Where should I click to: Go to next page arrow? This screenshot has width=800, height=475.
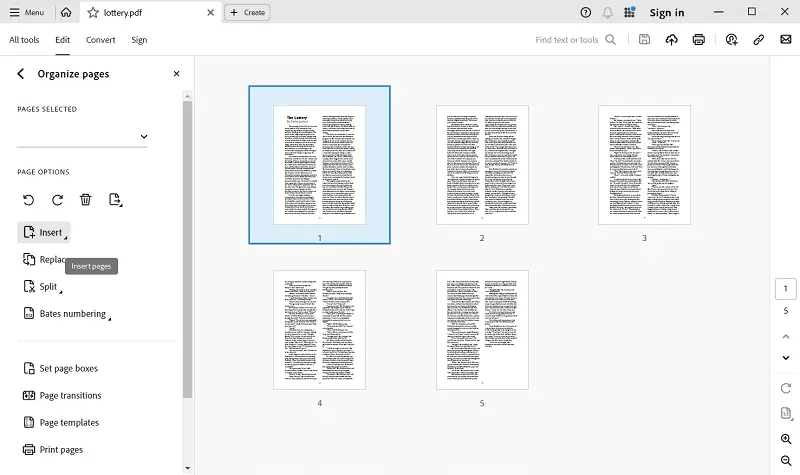click(786, 358)
